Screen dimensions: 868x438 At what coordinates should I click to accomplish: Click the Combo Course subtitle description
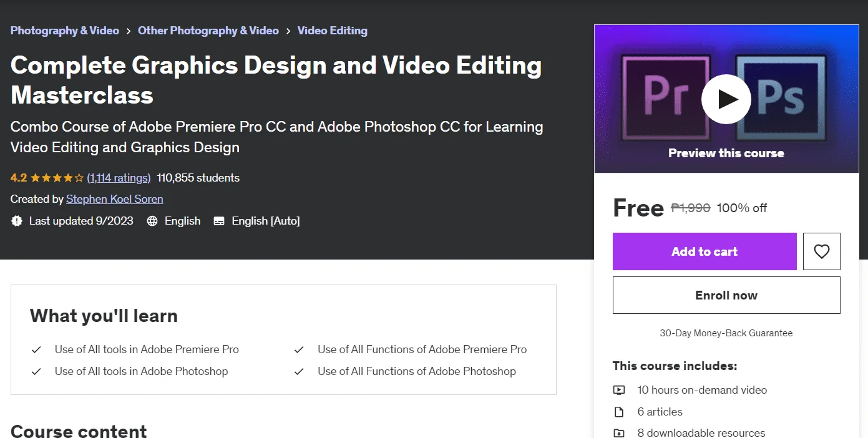276,137
